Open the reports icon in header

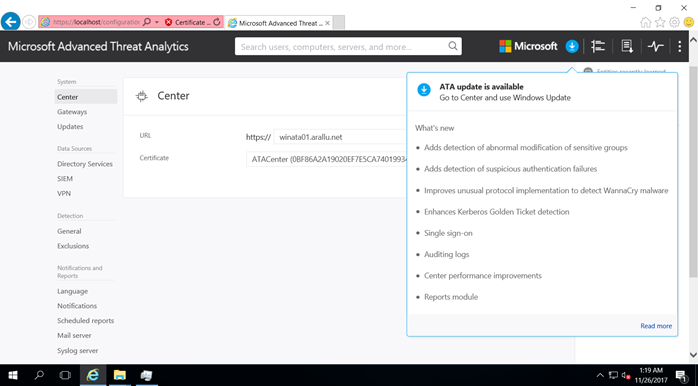(627, 46)
